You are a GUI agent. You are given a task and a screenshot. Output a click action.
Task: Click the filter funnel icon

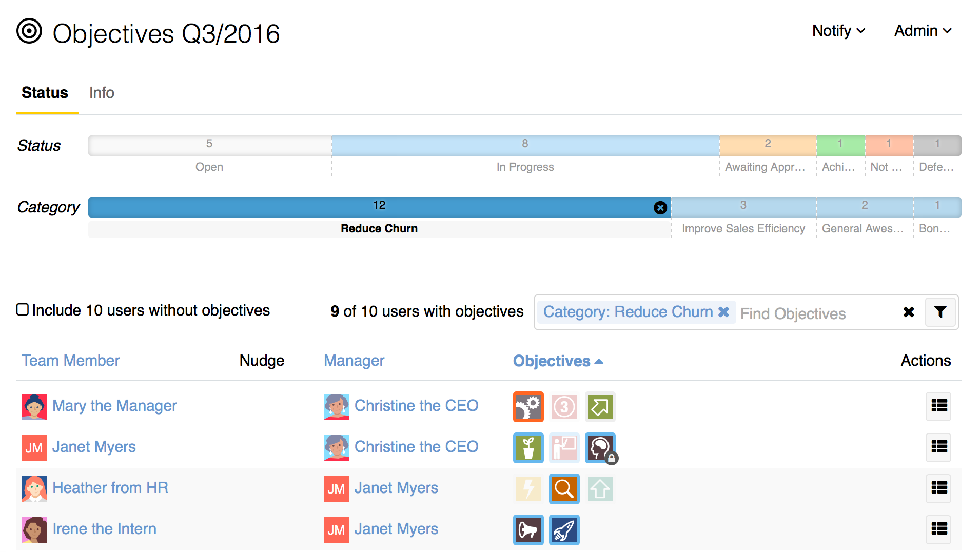tap(940, 312)
